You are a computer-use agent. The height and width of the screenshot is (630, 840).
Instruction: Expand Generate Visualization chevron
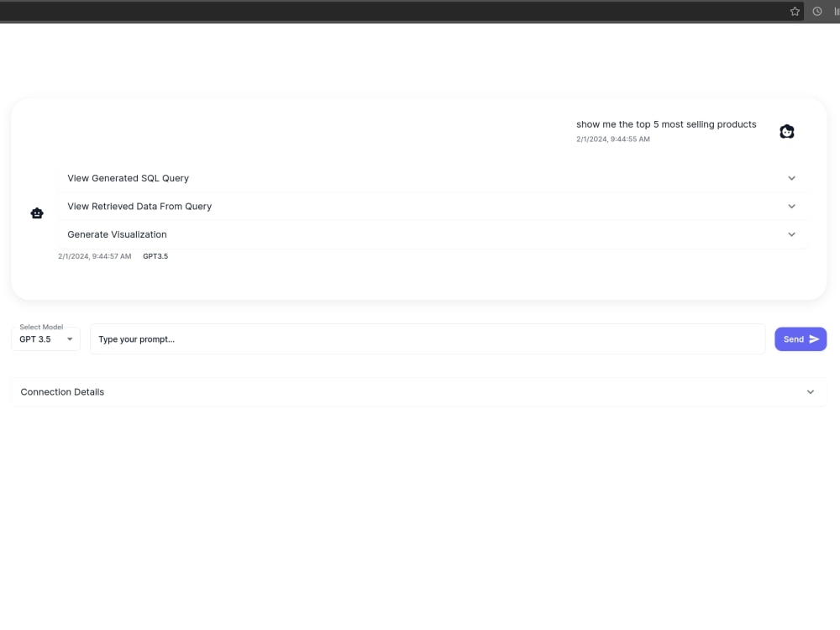(x=791, y=234)
